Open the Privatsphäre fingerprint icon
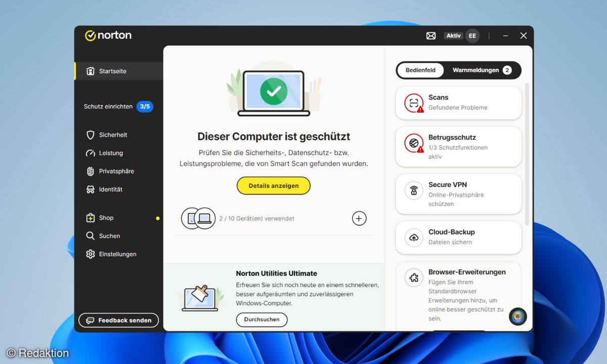The width and height of the screenshot is (607, 364). 91,171
